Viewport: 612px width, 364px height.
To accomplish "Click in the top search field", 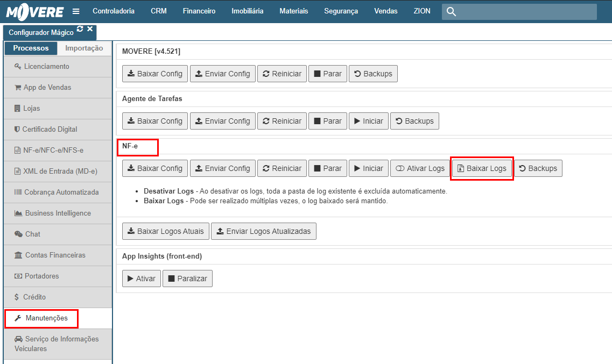I will (x=519, y=12).
